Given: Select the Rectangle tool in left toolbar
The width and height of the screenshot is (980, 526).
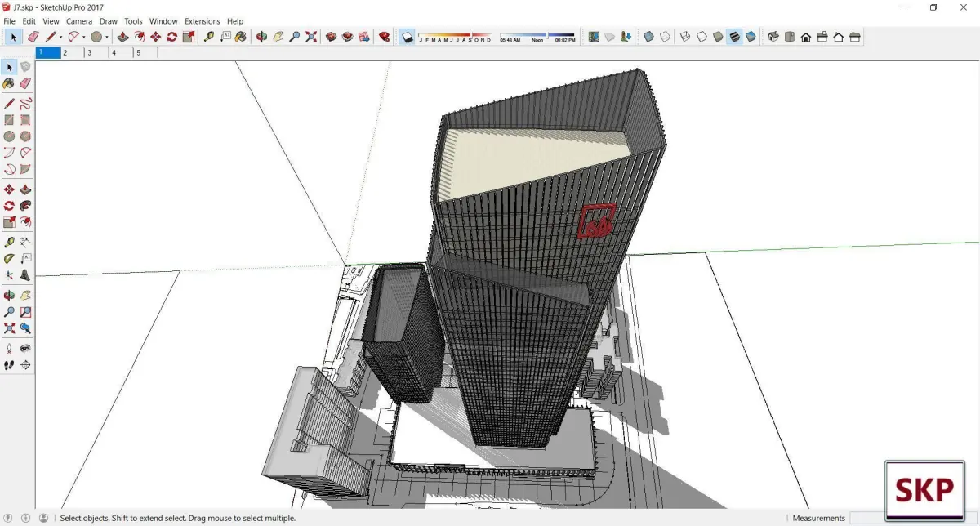Looking at the screenshot, I should point(9,120).
